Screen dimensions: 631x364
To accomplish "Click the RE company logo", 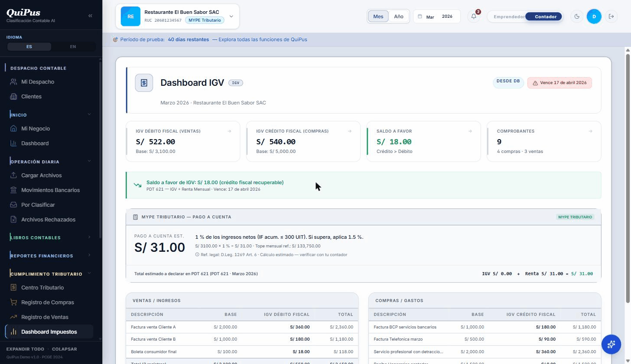I will tap(130, 16).
